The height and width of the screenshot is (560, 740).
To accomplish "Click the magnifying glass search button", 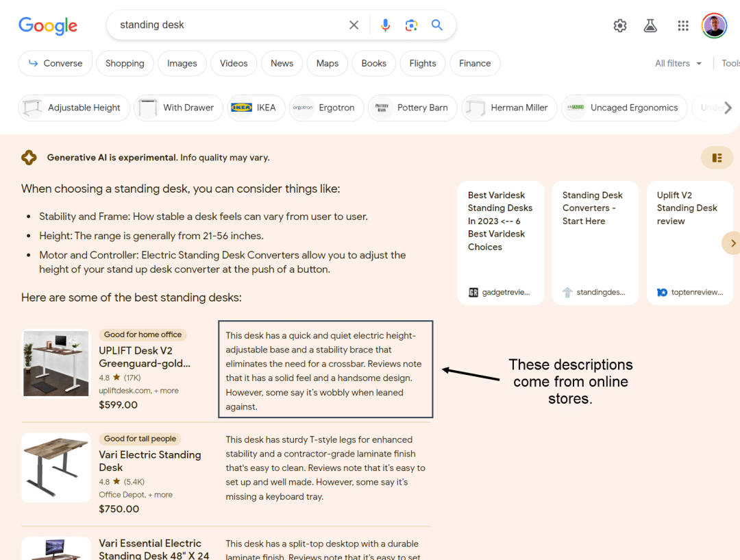I will 437,25.
